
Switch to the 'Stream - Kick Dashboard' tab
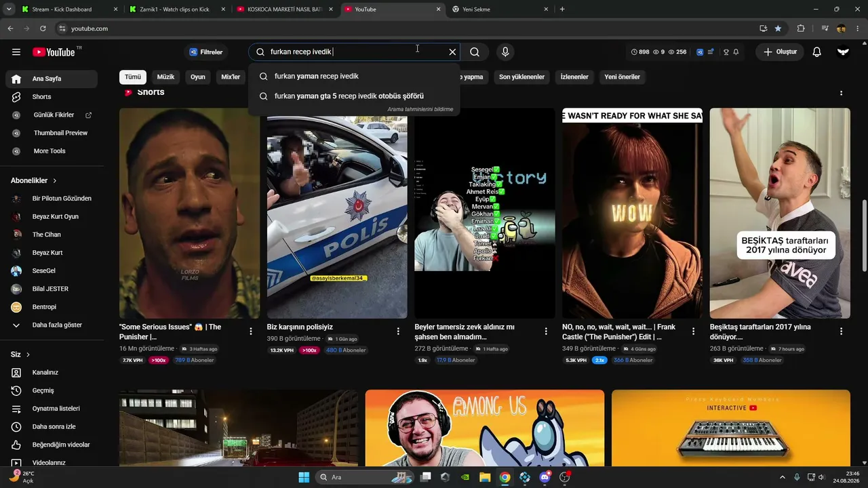point(68,9)
